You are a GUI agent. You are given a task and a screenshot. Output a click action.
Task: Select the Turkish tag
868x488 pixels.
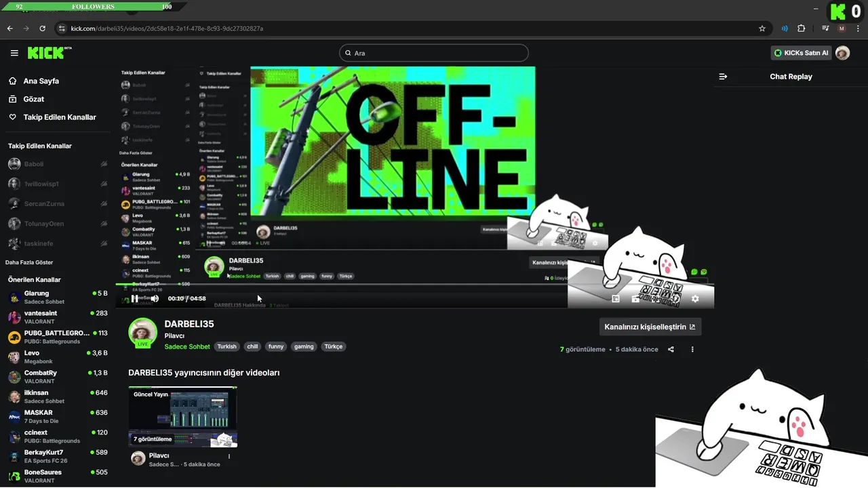tap(227, 346)
